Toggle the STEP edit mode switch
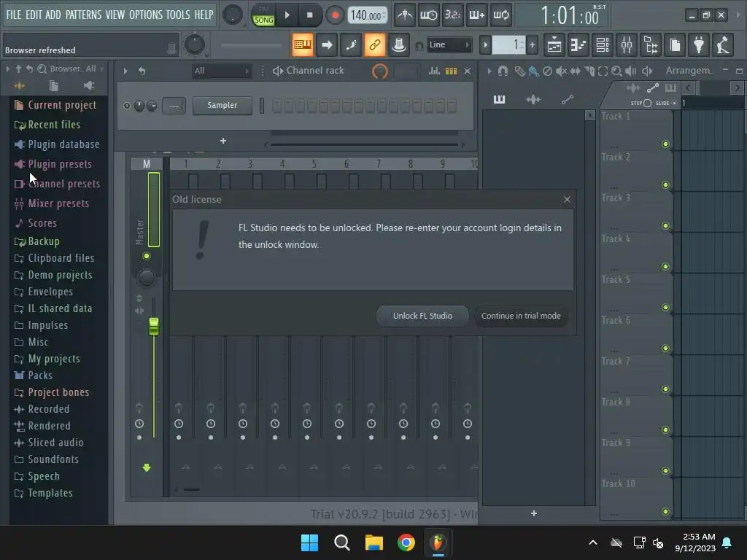This screenshot has height=560, width=747. 647,103
